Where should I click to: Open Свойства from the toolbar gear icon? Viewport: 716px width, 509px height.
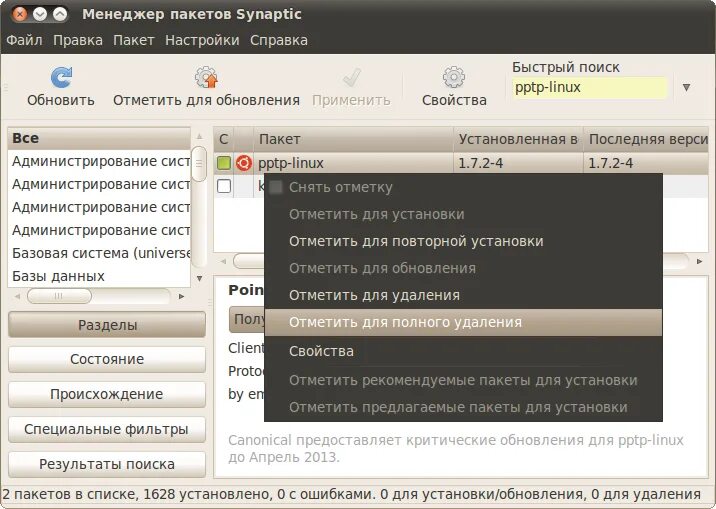point(454,77)
